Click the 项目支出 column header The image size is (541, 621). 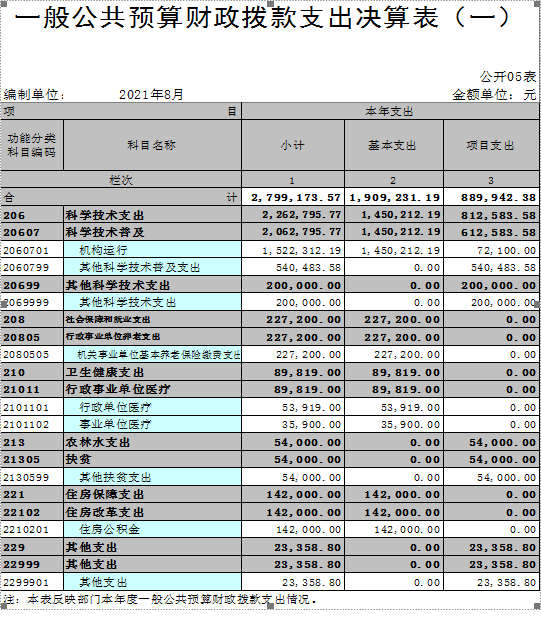tap(491, 145)
